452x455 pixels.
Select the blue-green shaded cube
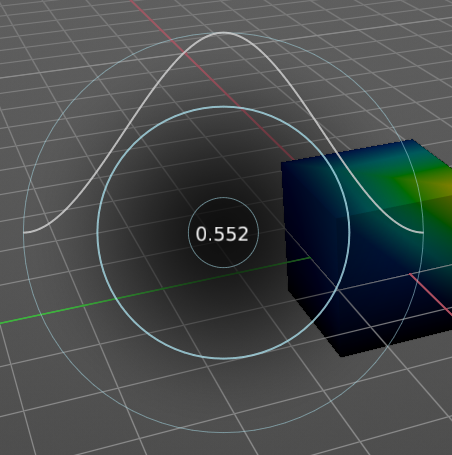[x=367, y=248]
